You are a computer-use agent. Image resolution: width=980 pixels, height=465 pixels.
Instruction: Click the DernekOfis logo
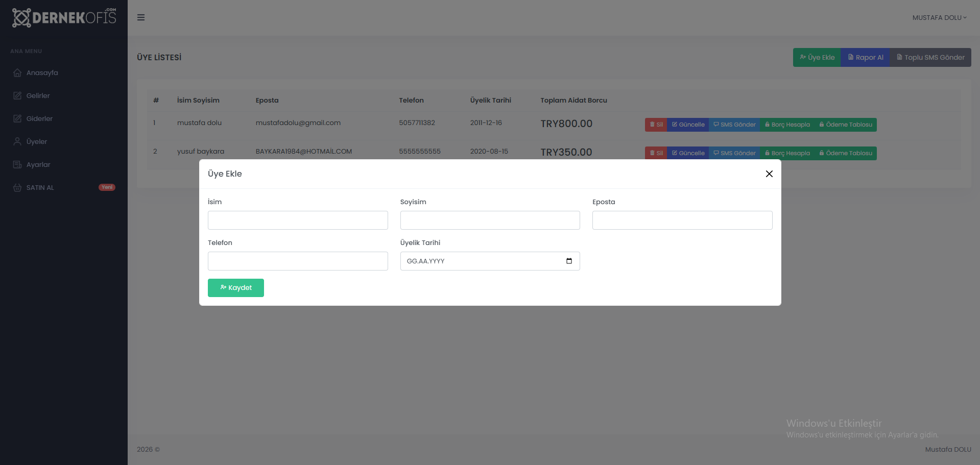64,17
